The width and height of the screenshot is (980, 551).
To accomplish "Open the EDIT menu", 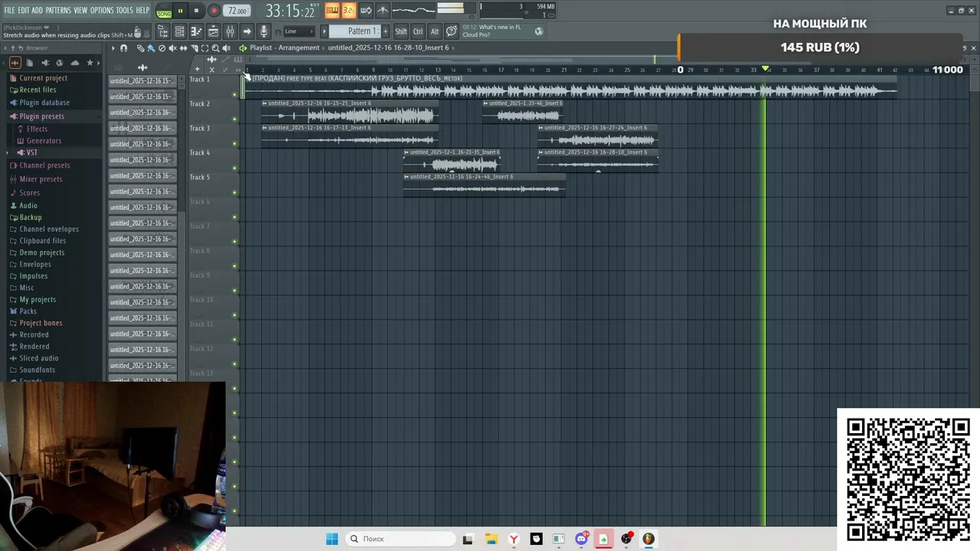I will pos(23,11).
